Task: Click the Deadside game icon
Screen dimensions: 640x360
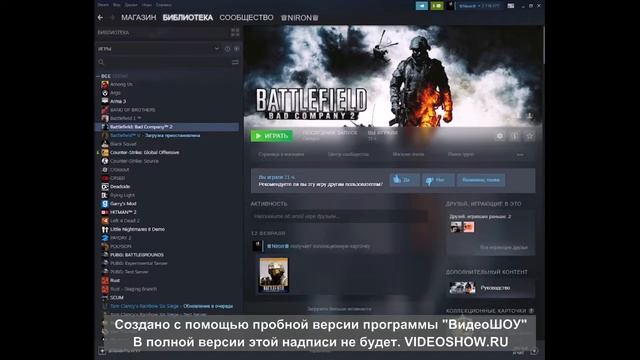Action: 105,187
